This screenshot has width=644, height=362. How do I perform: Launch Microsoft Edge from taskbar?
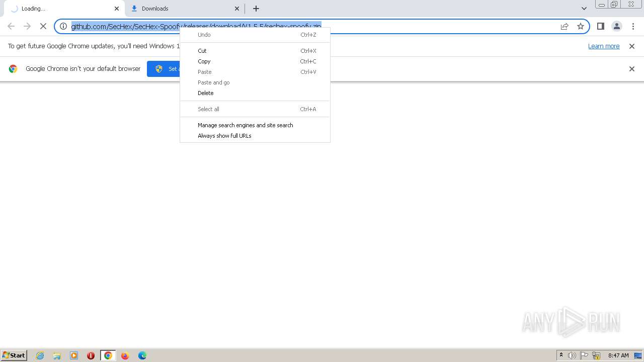pyautogui.click(x=142, y=355)
